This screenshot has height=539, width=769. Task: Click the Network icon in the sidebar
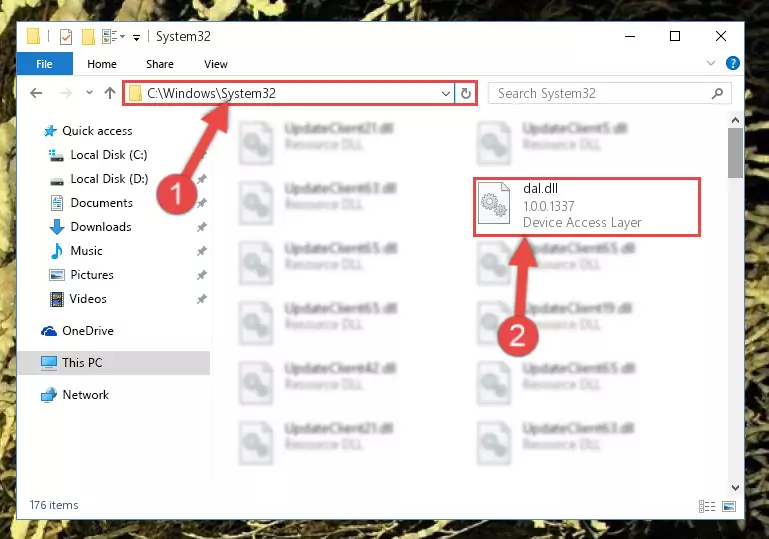[x=49, y=395]
